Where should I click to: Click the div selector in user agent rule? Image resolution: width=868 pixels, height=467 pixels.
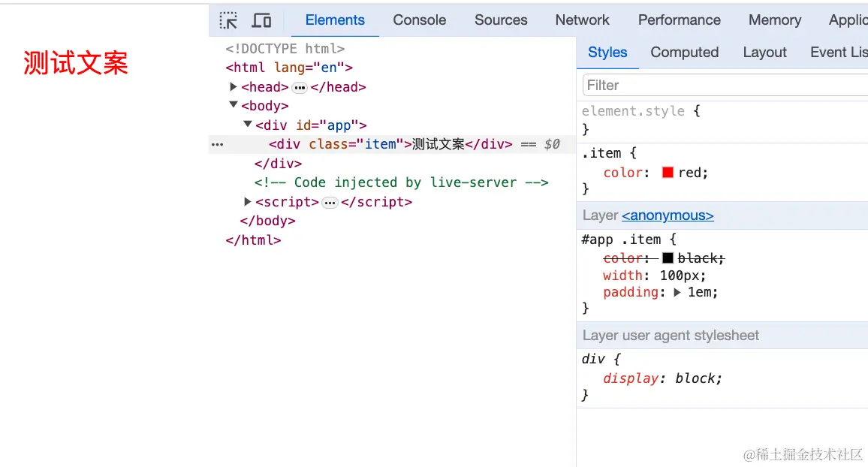click(x=593, y=359)
